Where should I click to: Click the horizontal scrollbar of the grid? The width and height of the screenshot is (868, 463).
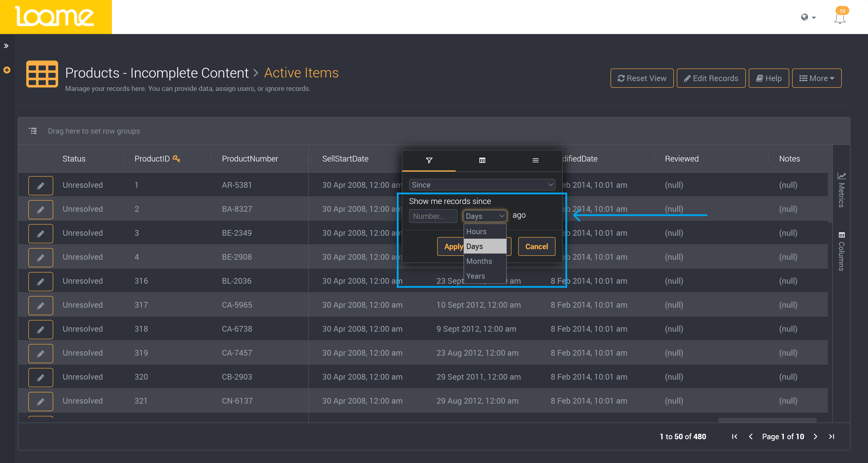pos(767,420)
